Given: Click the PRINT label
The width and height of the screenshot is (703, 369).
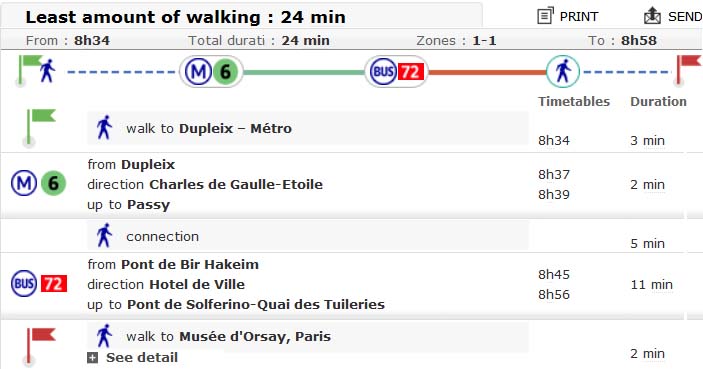Looking at the screenshot, I should click(x=579, y=17).
